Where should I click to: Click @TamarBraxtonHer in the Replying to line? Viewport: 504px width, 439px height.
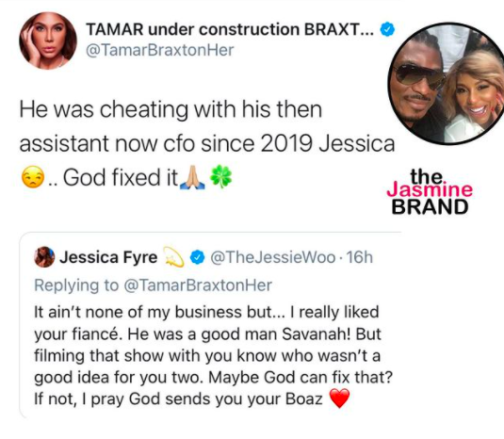pyautogui.click(x=198, y=285)
